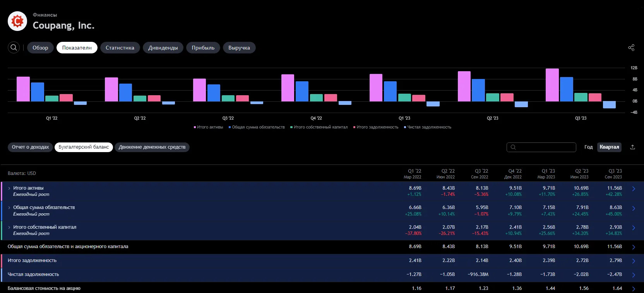
Task: Expand the Итого активы row
Action: [x=9, y=188]
